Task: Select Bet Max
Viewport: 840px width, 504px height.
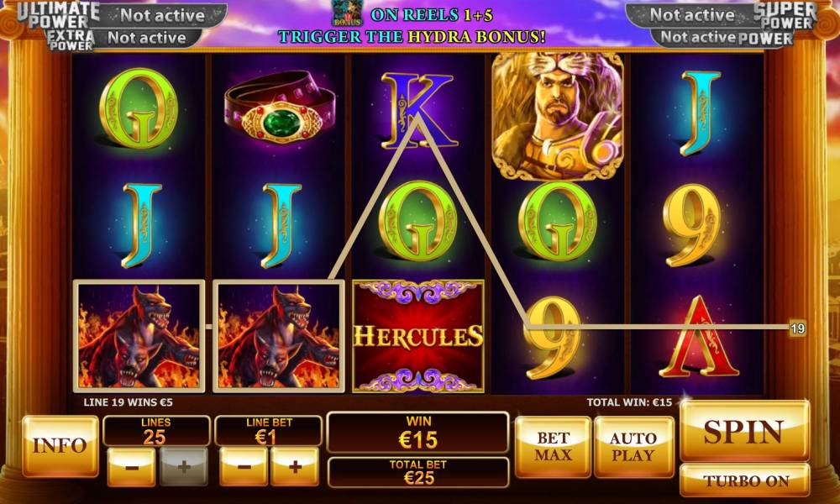Action: click(x=554, y=447)
